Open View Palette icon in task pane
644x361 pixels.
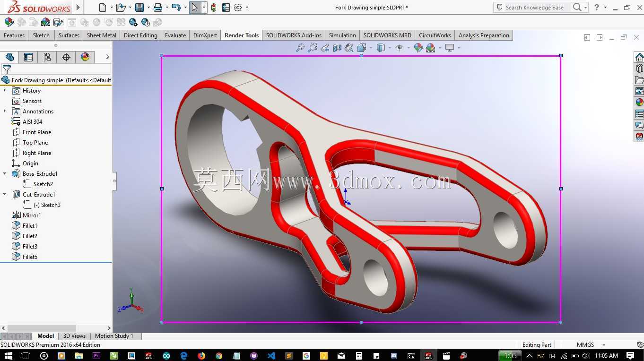coord(639,91)
